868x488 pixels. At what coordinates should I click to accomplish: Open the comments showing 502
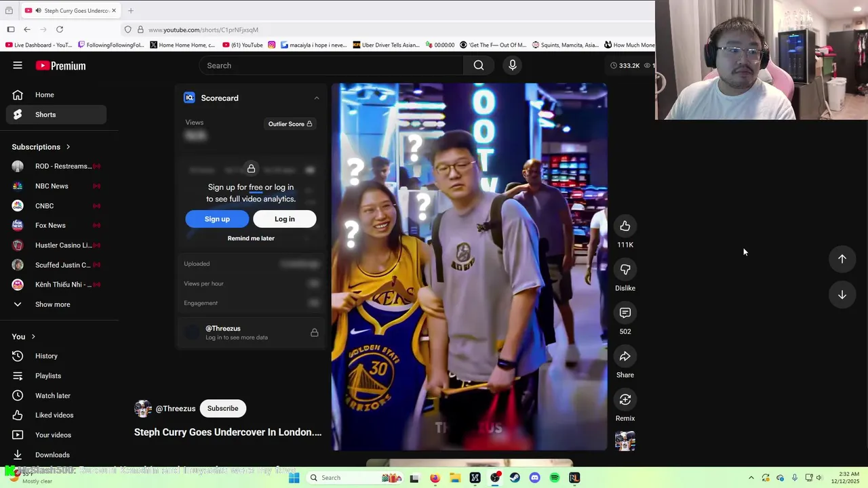tap(625, 313)
